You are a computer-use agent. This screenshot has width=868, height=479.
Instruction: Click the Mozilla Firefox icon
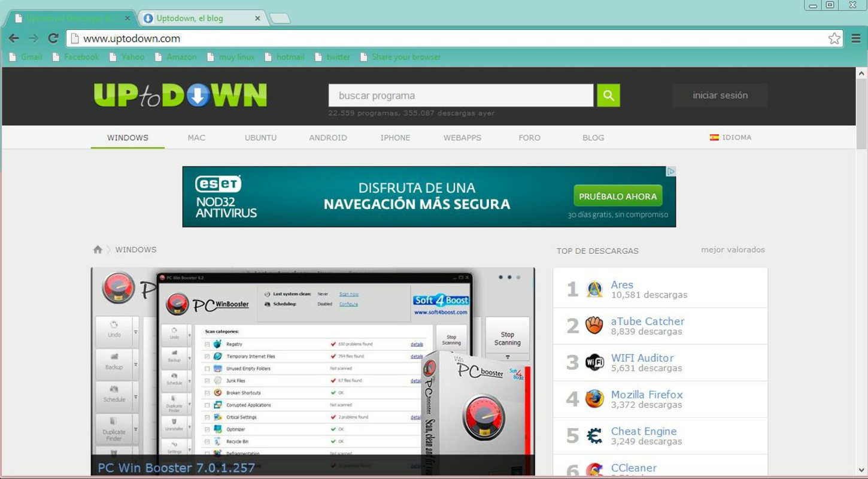(x=594, y=399)
